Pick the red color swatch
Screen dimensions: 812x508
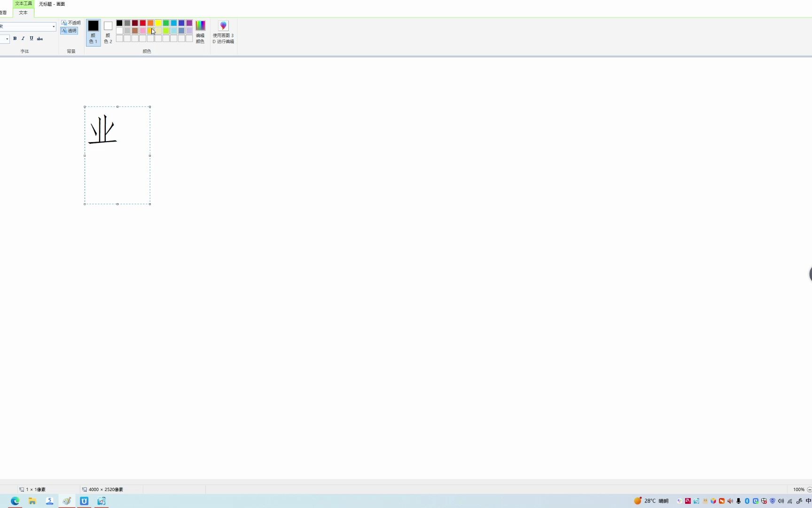point(143,23)
